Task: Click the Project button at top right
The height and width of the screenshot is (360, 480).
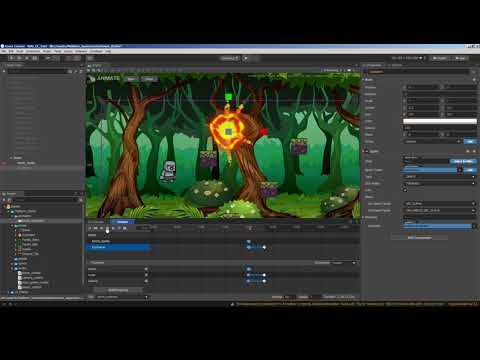Action: tap(440, 58)
